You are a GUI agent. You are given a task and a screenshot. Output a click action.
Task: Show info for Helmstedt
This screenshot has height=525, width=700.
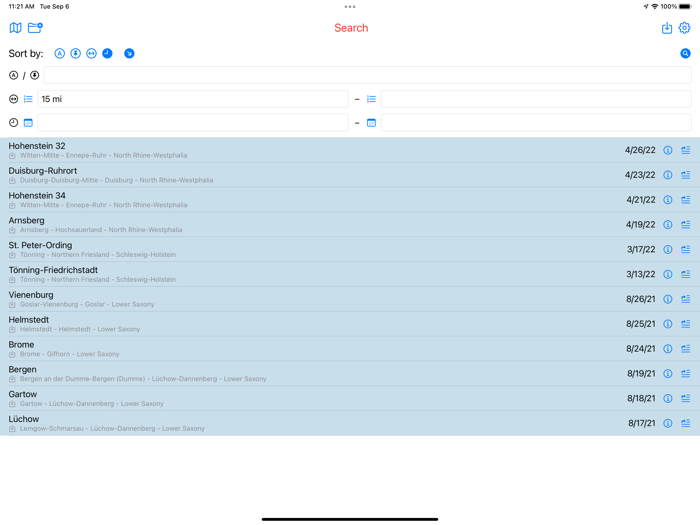pyautogui.click(x=667, y=324)
